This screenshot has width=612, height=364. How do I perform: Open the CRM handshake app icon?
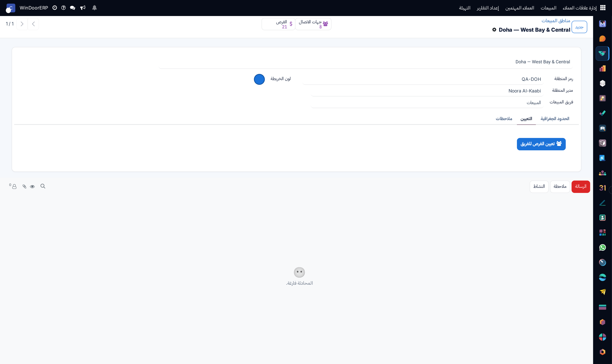pyautogui.click(x=602, y=54)
